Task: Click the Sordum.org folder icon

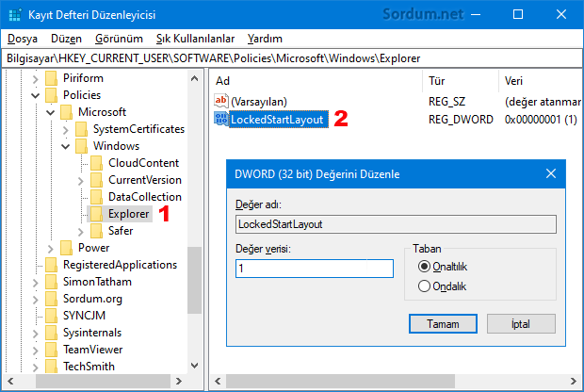Action: pyautogui.click(x=52, y=299)
